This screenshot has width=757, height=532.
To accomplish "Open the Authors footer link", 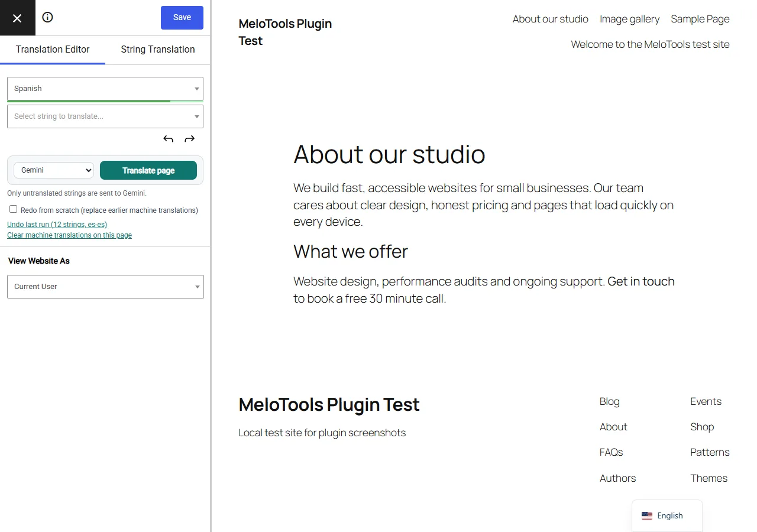I will 618,478.
